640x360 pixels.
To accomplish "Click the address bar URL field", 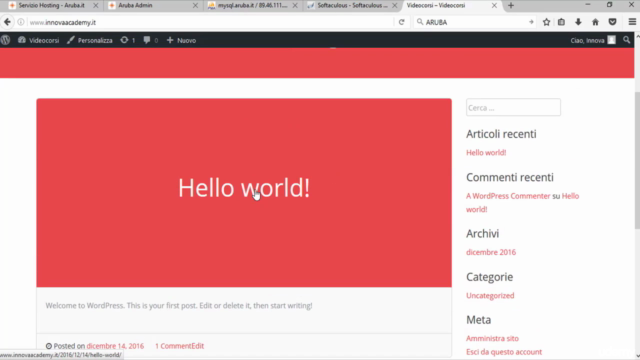I will (x=210, y=22).
